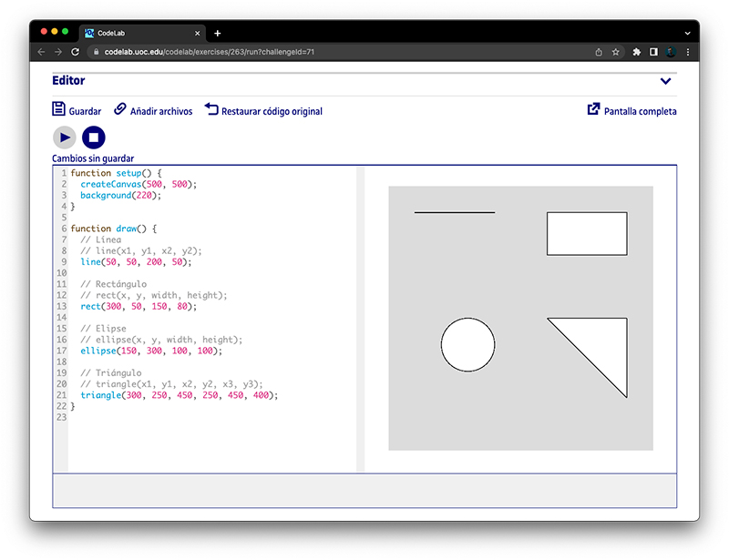Click the Pantalla completa external icon

tap(593, 108)
